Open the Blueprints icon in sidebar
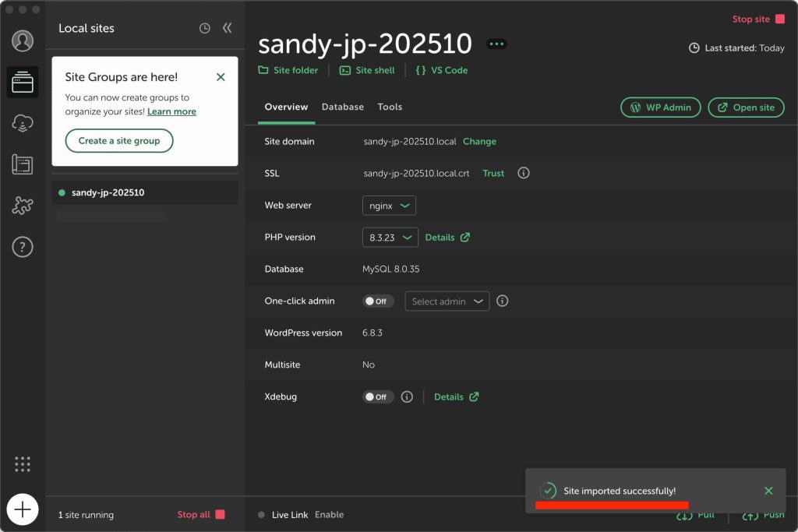Viewport: 798px width, 532px height. tap(23, 164)
